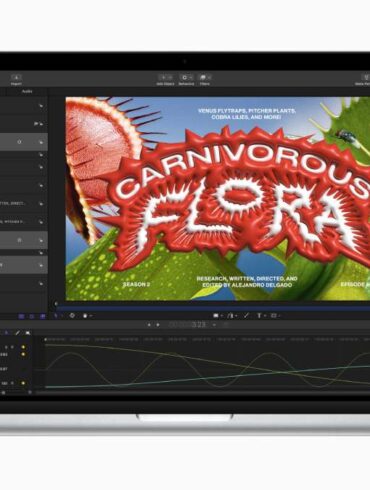Select the Text tool in canvas toolbar
Image resolution: width=370 pixels, height=490 pixels.
pos(260,315)
